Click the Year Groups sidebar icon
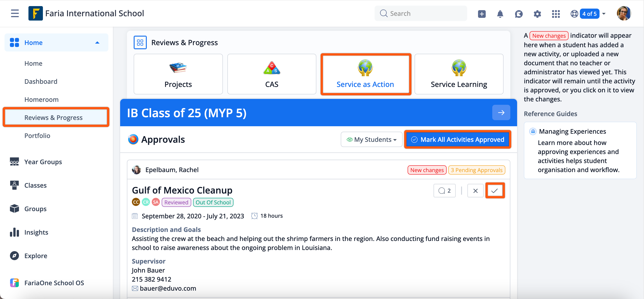 (x=14, y=162)
